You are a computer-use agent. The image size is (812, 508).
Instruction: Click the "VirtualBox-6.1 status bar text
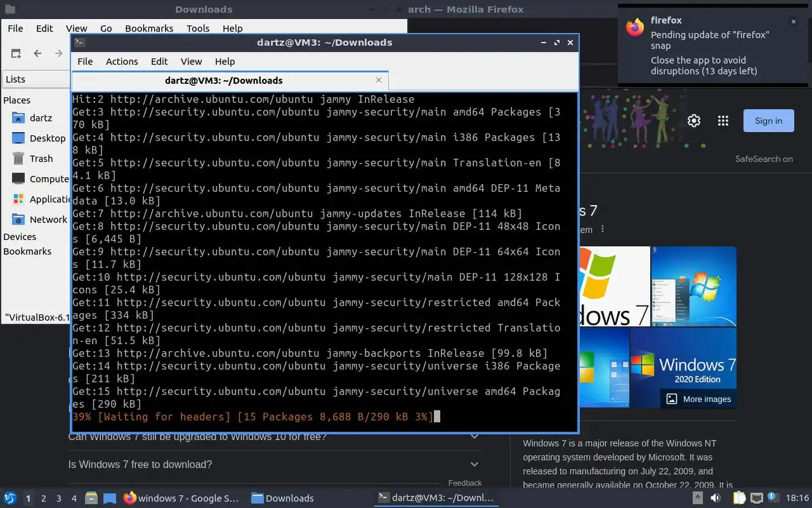(37, 317)
